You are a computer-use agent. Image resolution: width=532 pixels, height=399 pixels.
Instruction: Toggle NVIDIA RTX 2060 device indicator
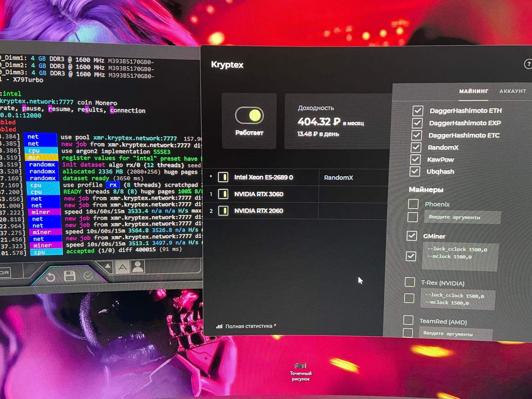[x=223, y=211]
